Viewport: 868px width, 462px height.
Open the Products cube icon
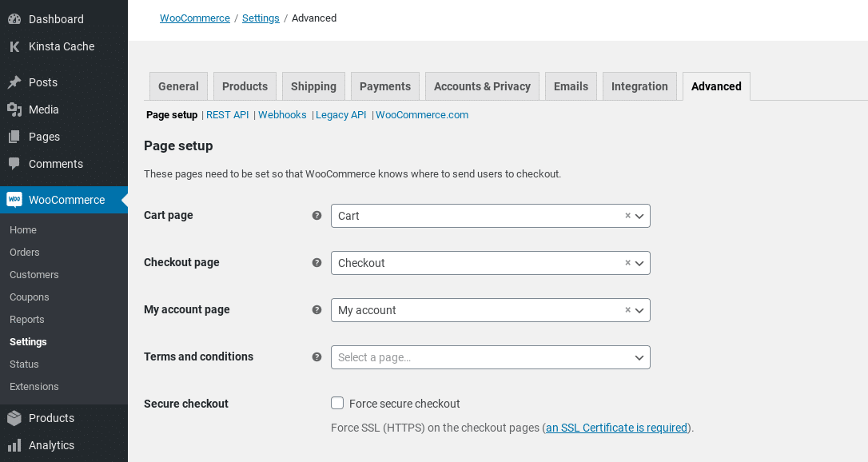coord(14,417)
